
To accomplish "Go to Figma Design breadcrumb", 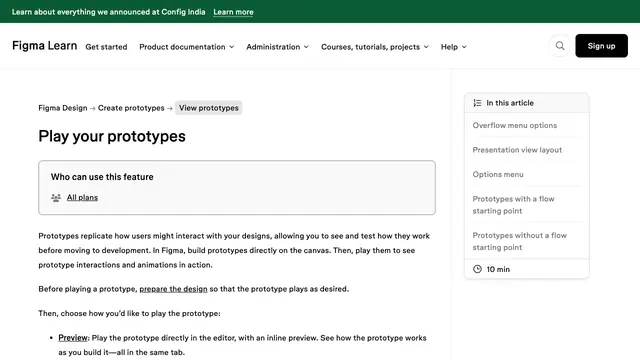I will click(63, 108).
